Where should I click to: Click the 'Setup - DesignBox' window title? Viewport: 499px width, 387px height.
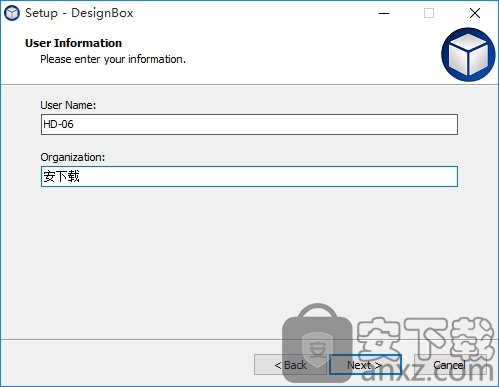coord(79,13)
